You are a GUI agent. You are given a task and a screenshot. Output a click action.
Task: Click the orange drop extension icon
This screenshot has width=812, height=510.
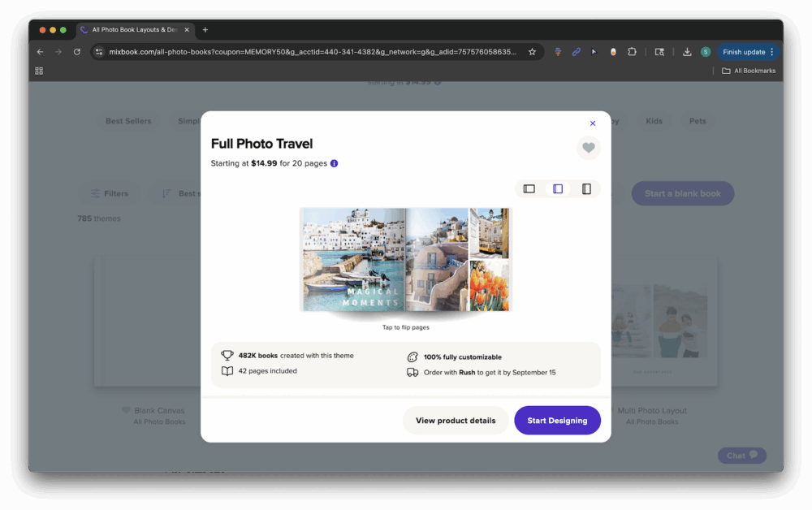click(613, 52)
